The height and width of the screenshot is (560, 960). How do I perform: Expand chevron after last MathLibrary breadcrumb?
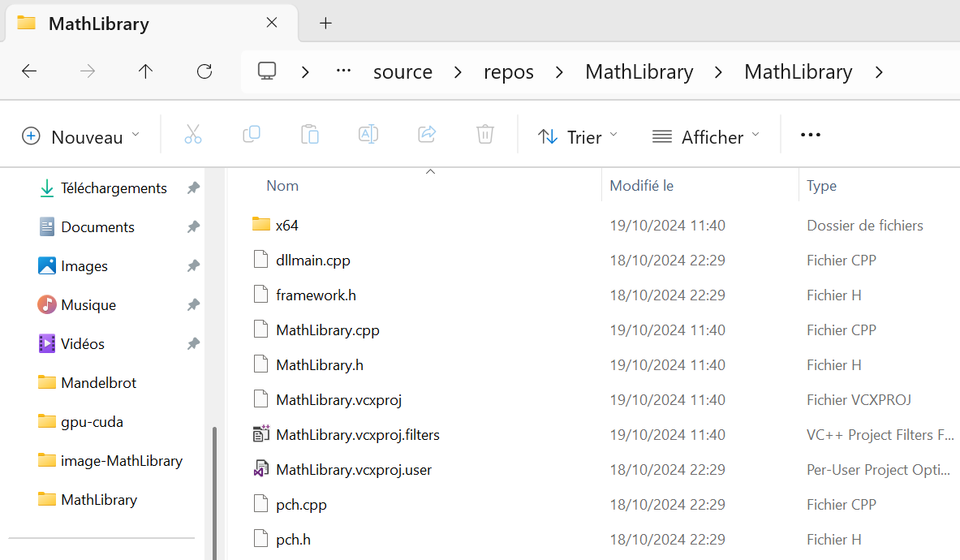879,72
